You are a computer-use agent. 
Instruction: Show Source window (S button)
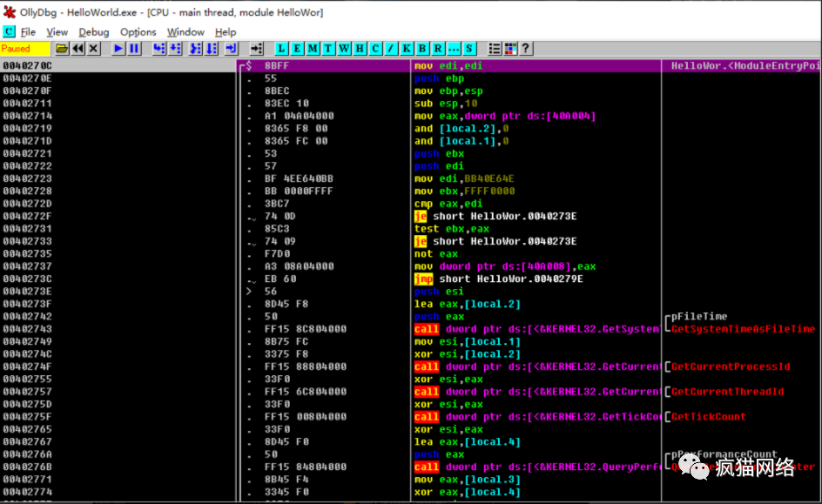point(469,49)
